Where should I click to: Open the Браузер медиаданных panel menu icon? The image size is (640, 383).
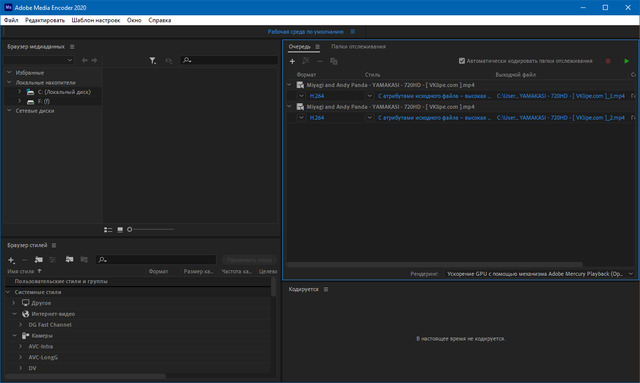72,47
